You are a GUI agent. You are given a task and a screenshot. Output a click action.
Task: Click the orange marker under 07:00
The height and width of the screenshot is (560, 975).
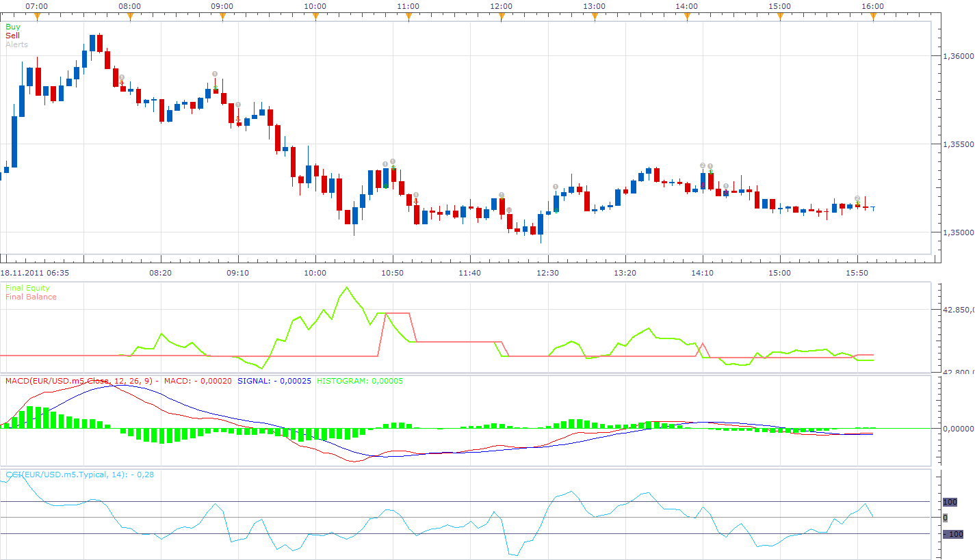37,17
